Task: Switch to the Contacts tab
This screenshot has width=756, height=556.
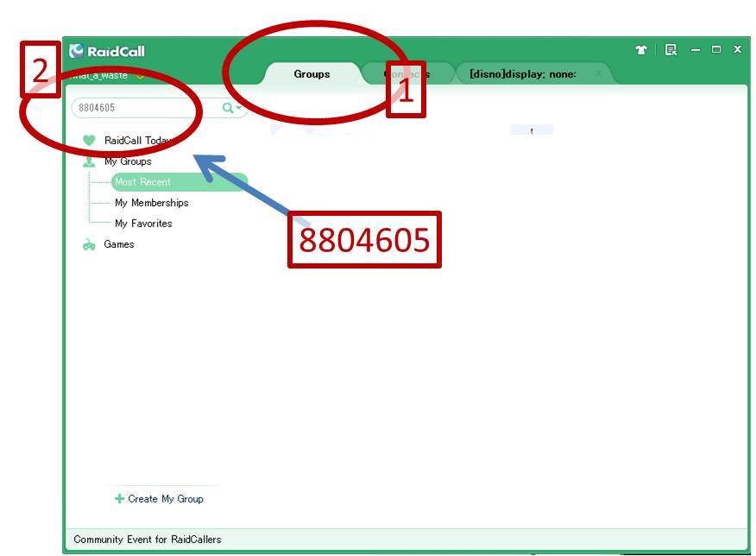Action: 406,74
